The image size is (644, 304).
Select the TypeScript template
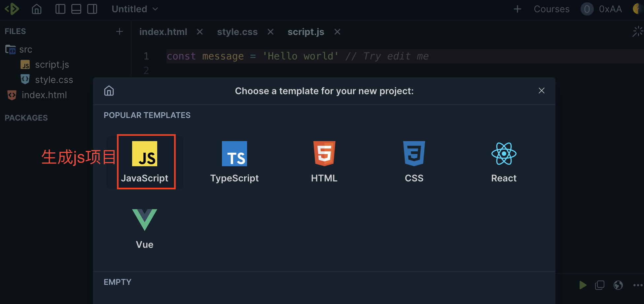point(234,162)
